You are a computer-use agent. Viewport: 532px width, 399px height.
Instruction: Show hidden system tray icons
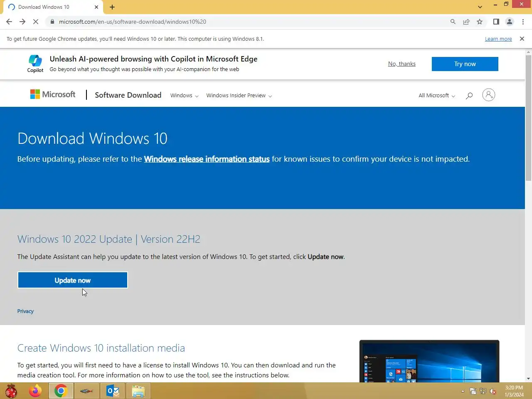tap(463, 391)
